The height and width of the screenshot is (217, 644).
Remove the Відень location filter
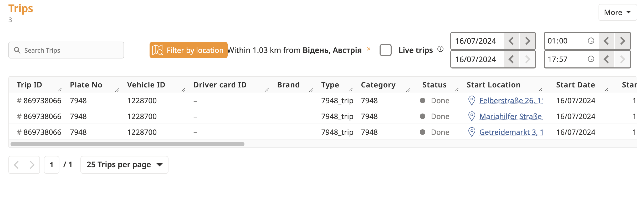(x=369, y=49)
